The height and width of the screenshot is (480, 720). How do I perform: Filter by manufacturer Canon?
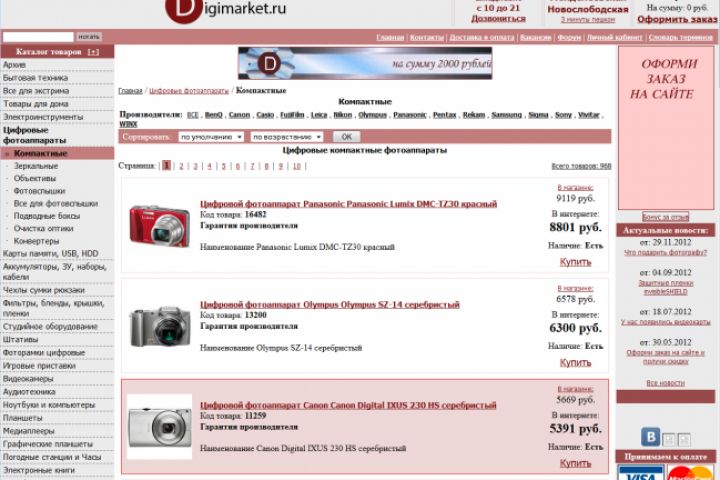[239, 115]
